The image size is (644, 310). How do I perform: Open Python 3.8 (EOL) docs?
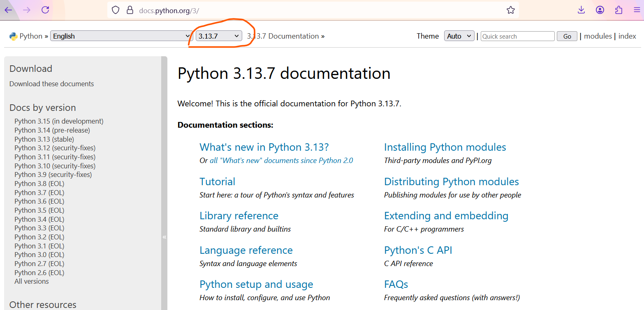click(39, 184)
